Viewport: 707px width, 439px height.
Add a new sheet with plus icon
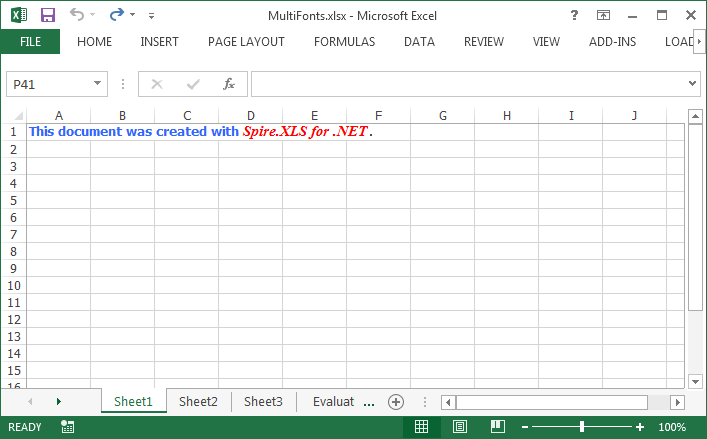pyautogui.click(x=396, y=402)
